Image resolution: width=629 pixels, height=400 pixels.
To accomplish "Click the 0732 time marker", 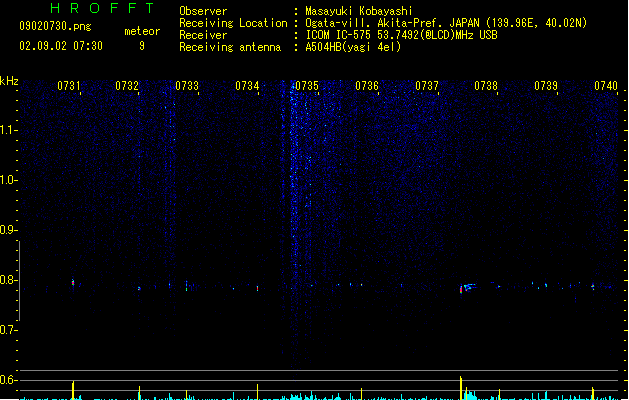I will (127, 86).
